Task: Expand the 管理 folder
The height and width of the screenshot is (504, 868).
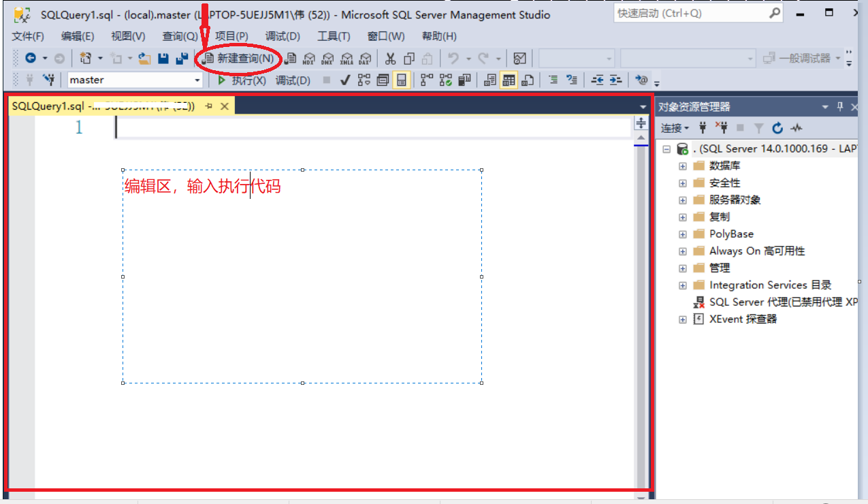Action: coord(682,268)
